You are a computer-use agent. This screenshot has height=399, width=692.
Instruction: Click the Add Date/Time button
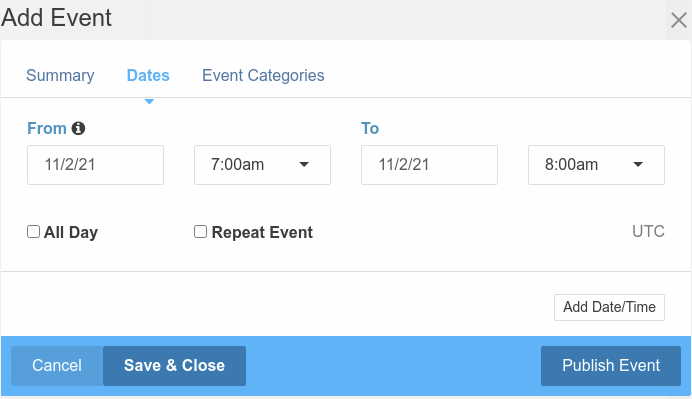[609, 307]
